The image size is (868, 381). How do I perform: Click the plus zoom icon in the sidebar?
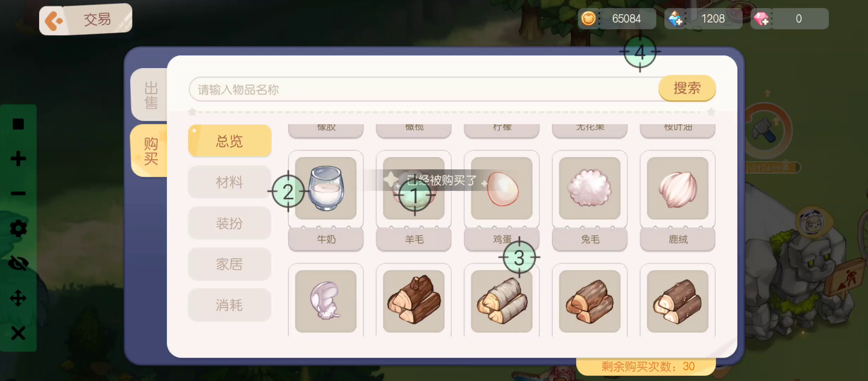(18, 158)
